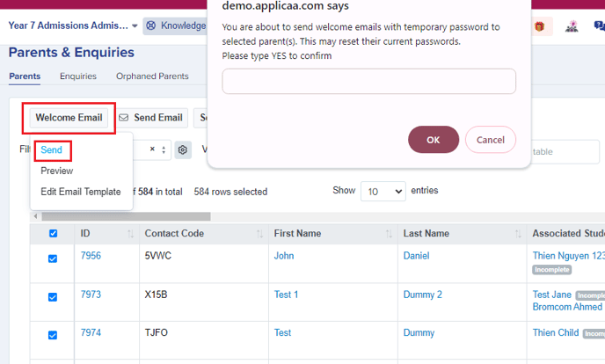This screenshot has height=364, width=605.
Task: Uncheck the row 7956 checkbox
Action: [x=53, y=258]
